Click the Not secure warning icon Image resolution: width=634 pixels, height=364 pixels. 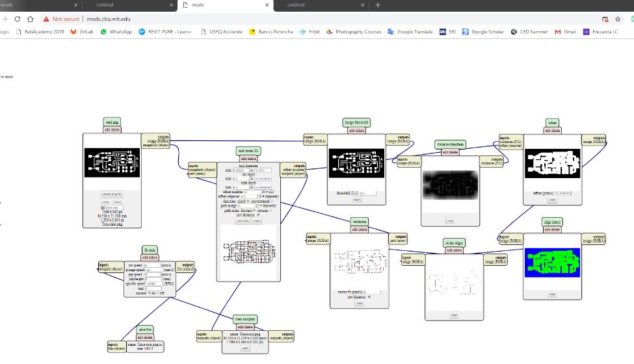[46, 19]
